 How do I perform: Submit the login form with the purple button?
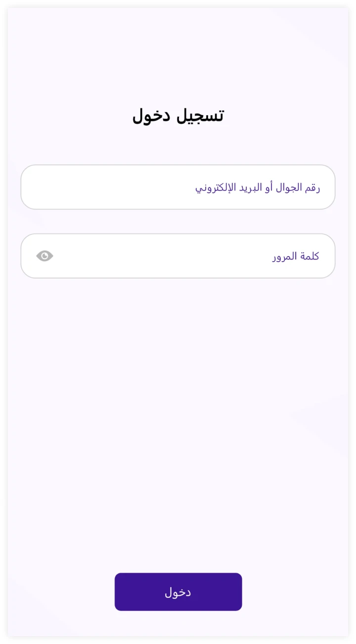click(x=178, y=592)
